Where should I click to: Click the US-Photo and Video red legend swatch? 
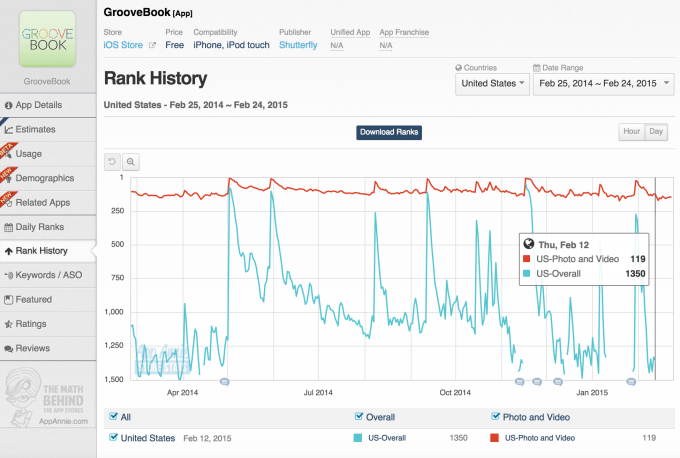[x=494, y=438]
